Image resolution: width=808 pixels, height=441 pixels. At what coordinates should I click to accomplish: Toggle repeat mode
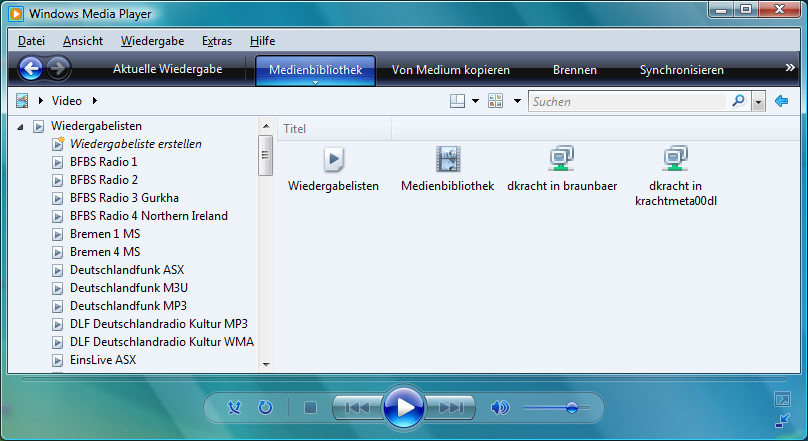tap(265, 408)
